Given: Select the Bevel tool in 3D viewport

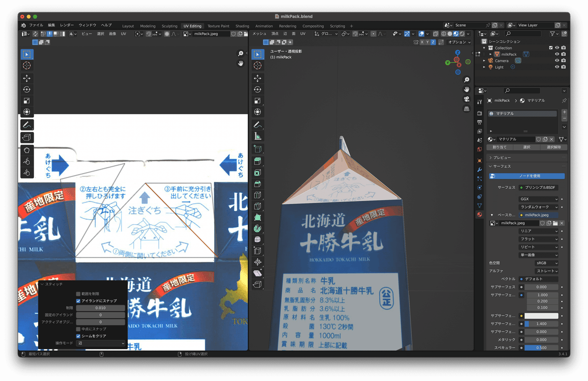Looking at the screenshot, I should [x=258, y=184].
